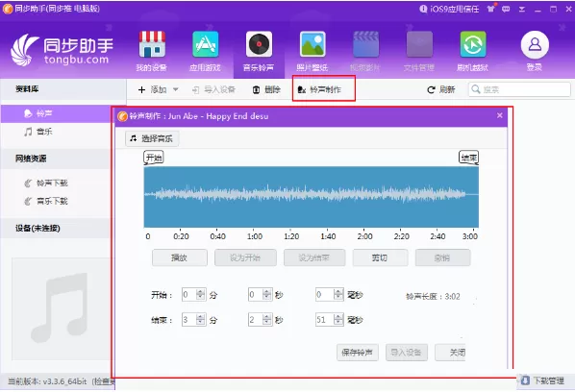This screenshot has height=392, width=575.
Task: Click the end milliseconds field showing 51
Action: tap(325, 320)
